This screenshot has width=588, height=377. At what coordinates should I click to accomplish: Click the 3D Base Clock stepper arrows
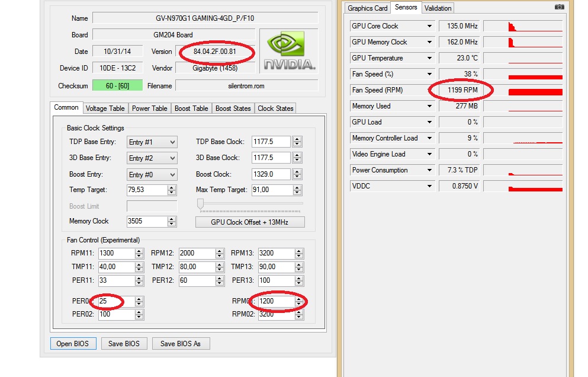tap(297, 158)
